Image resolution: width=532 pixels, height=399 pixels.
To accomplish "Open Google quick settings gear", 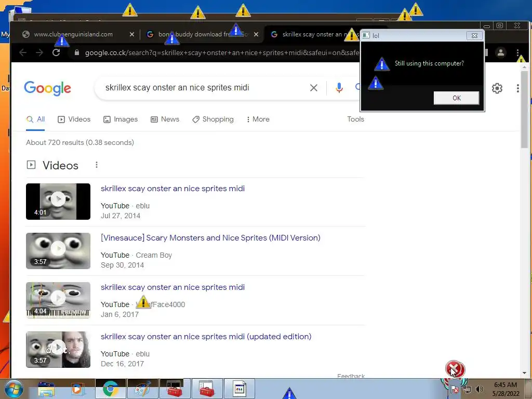I will [497, 88].
